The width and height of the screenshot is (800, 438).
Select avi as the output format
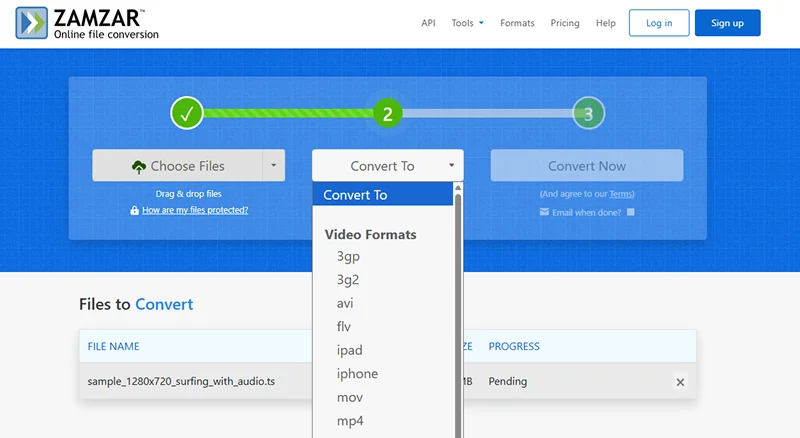[345, 303]
